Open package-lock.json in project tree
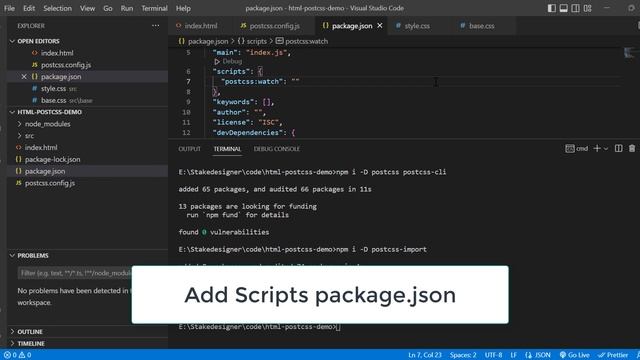 [52, 160]
